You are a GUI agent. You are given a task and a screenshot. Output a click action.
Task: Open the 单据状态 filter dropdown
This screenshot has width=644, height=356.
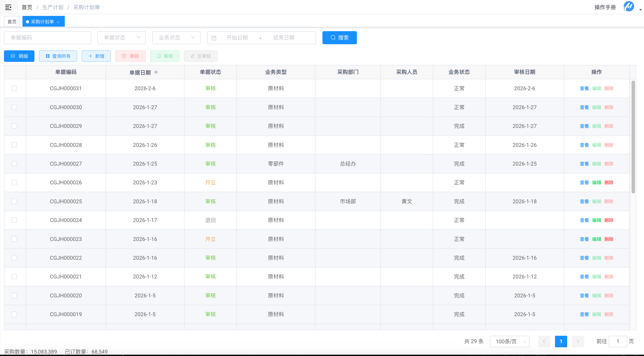coord(122,38)
